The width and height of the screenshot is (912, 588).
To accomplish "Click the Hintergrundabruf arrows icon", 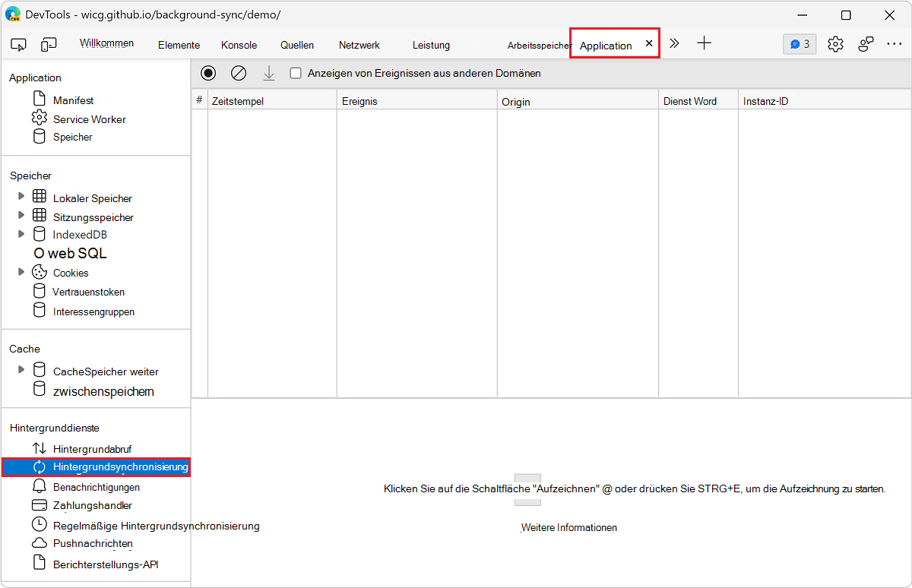I will pos(40,448).
